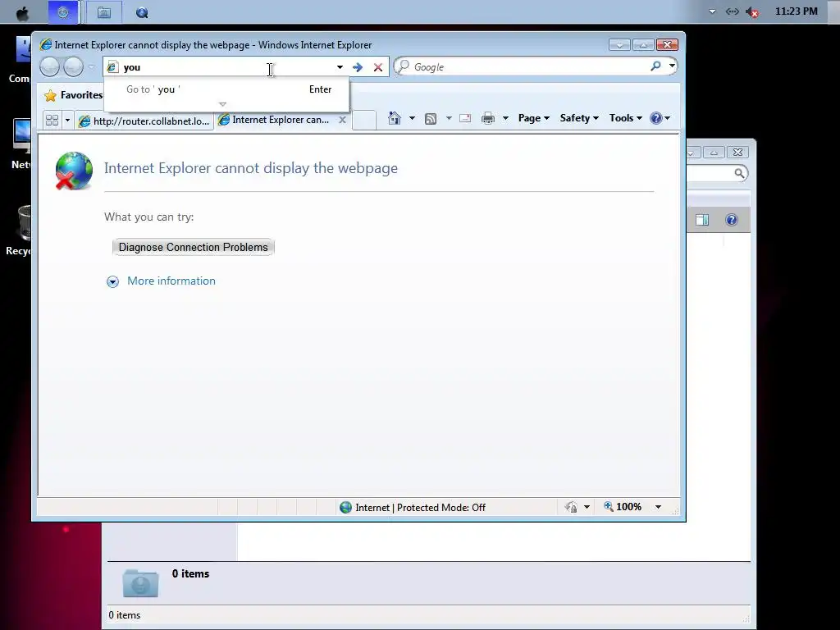
Task: Open a new blank tab
Action: tap(363, 120)
